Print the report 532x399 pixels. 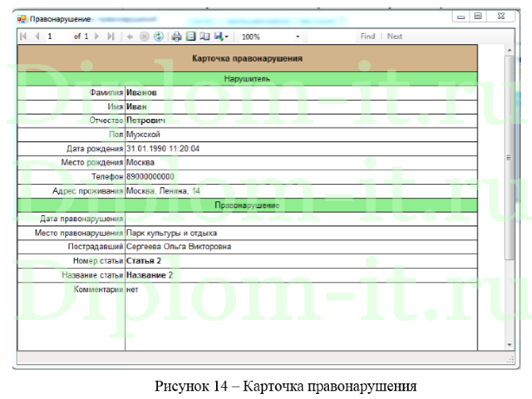176,36
